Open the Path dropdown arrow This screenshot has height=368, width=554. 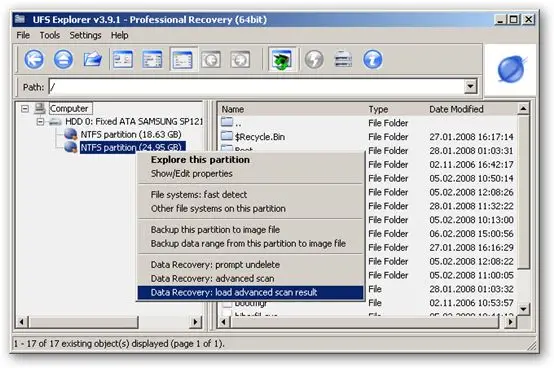pos(470,87)
